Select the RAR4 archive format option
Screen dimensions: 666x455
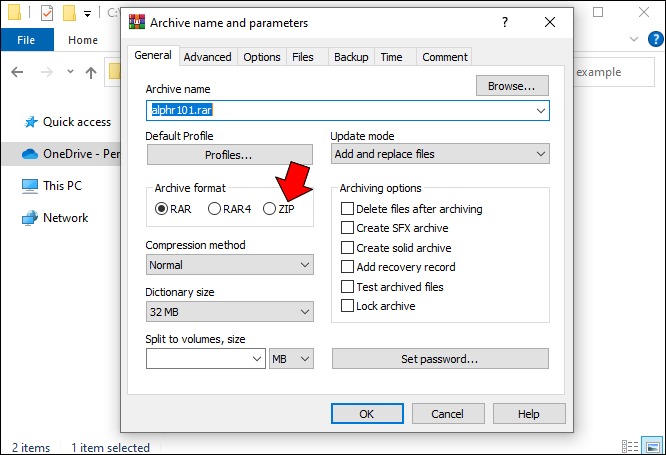pos(214,209)
